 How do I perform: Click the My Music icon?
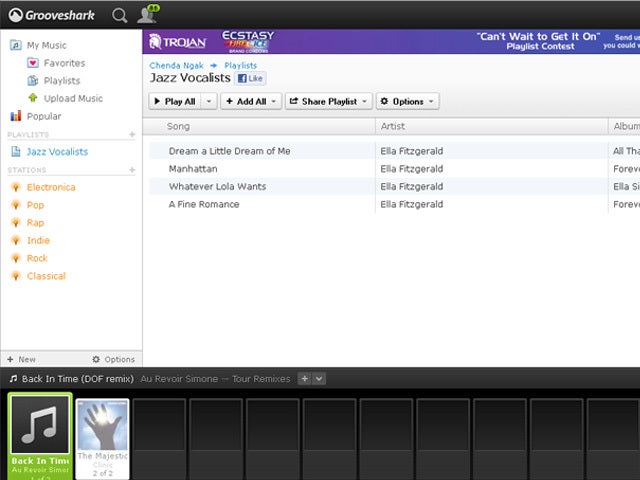[x=16, y=45]
